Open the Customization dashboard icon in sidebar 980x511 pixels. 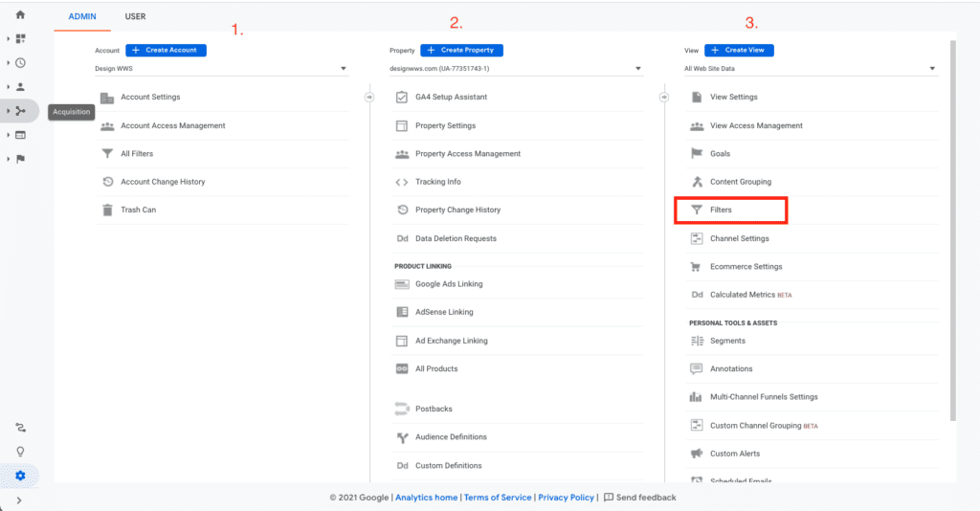point(21,38)
